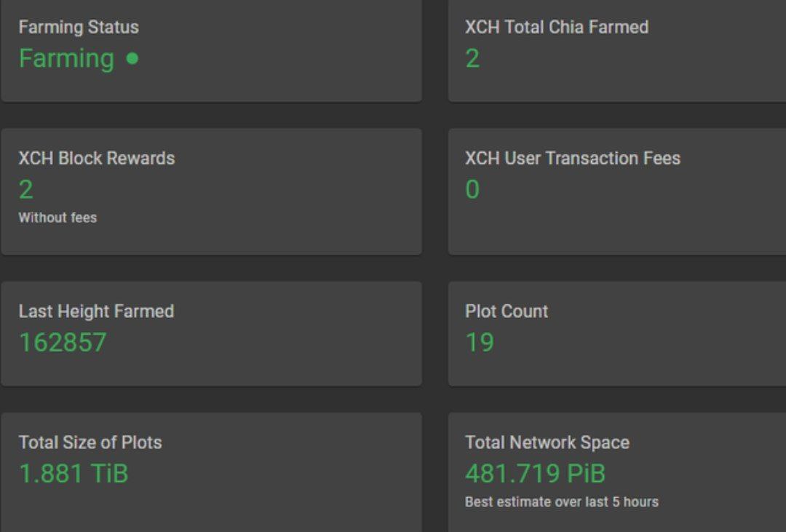Click the Block Rewards value 2
Viewport: 786px width, 532px height.
(x=26, y=190)
